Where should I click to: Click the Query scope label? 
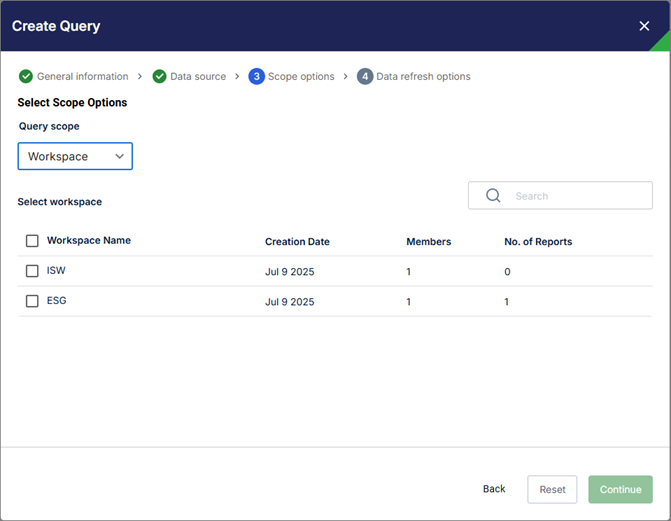(x=49, y=126)
